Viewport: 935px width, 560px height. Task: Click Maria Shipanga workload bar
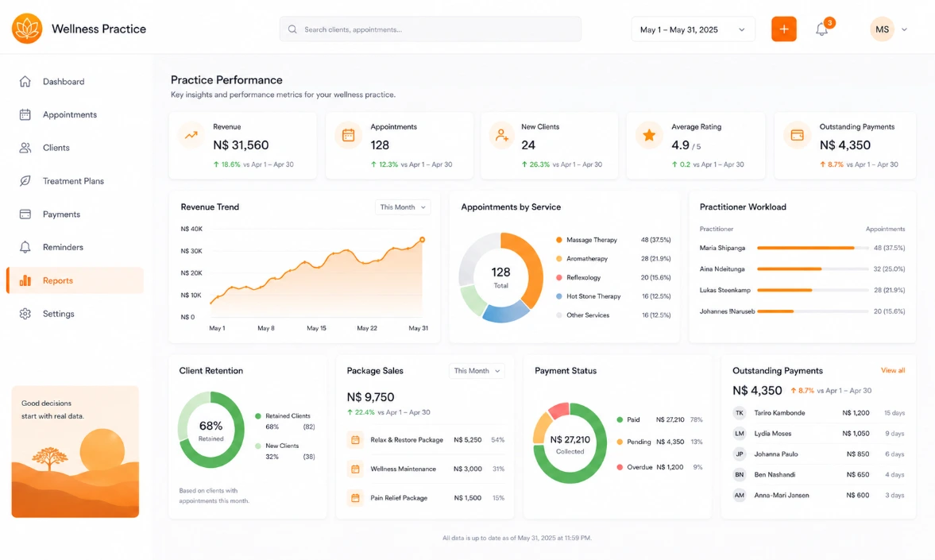(812, 248)
